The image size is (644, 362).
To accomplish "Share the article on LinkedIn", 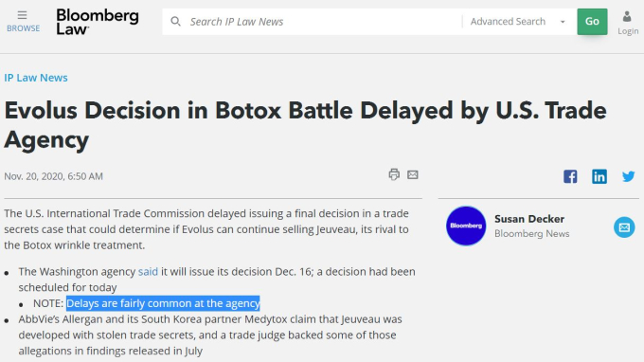I will [x=599, y=176].
